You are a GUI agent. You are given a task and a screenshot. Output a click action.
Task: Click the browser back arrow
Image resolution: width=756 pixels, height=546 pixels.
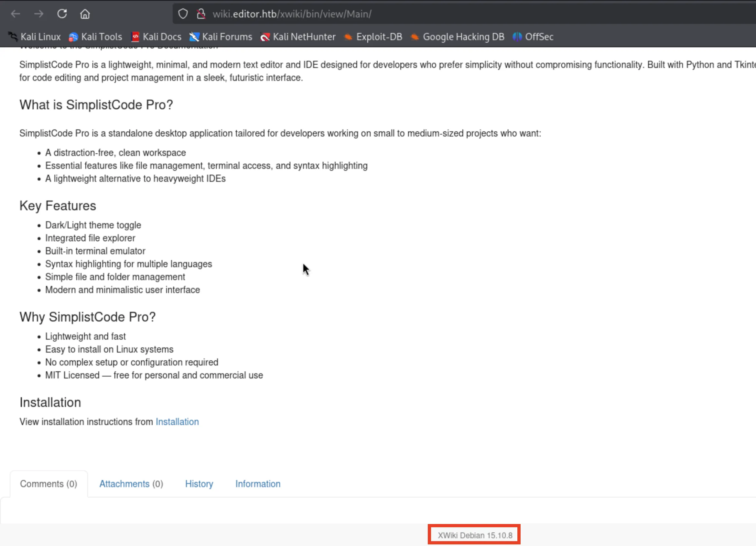click(x=16, y=14)
